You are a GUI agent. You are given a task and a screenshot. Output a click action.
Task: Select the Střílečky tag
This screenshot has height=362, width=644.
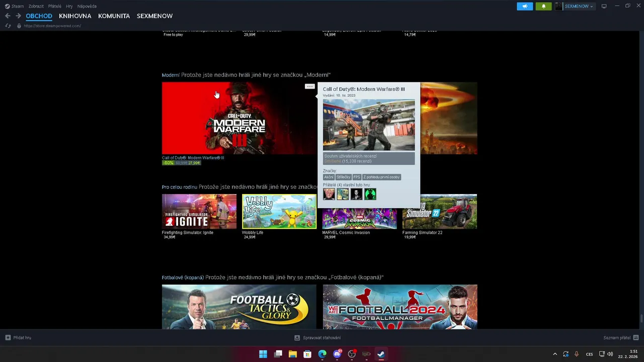[x=343, y=177]
